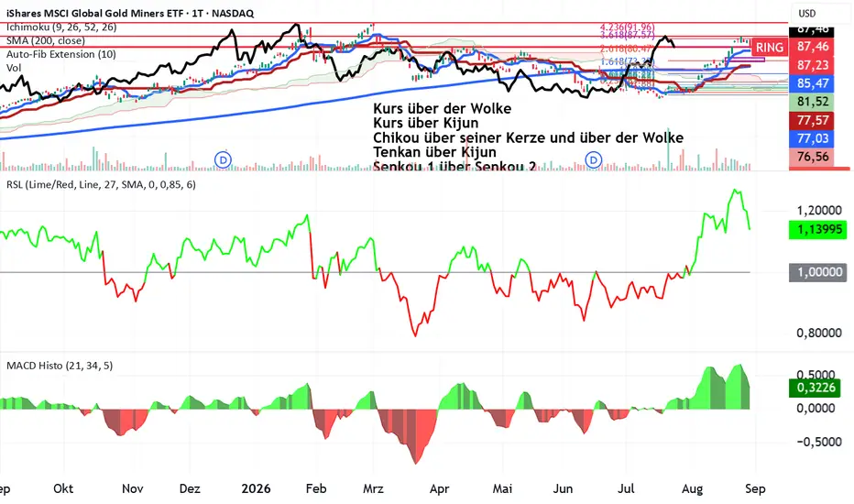Click the Vol indicator legend

pyautogui.click(x=14, y=68)
